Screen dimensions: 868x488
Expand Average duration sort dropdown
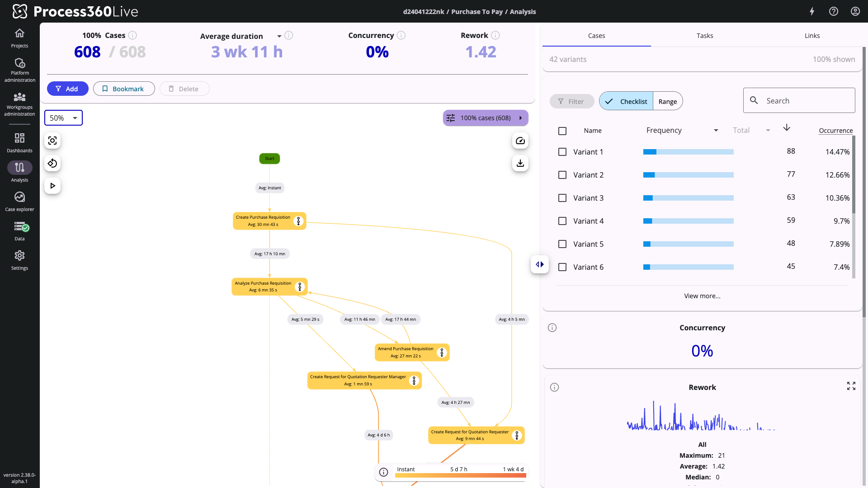point(278,36)
